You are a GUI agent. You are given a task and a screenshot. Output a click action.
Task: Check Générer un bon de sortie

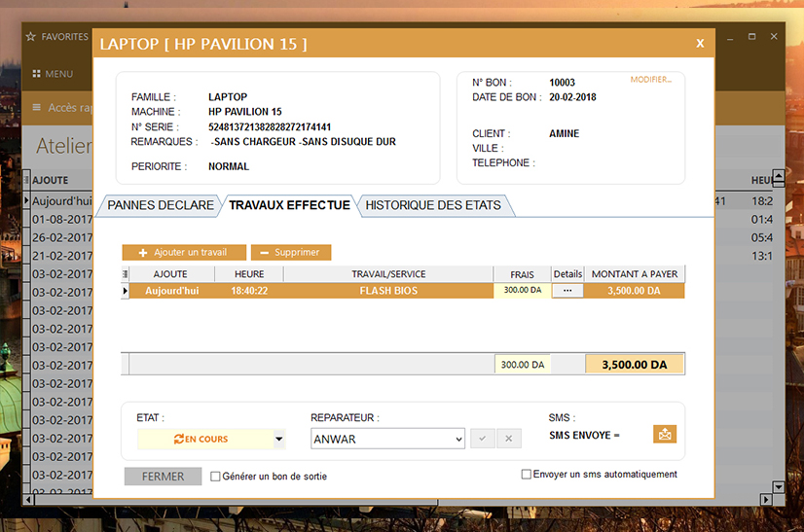[x=215, y=477]
